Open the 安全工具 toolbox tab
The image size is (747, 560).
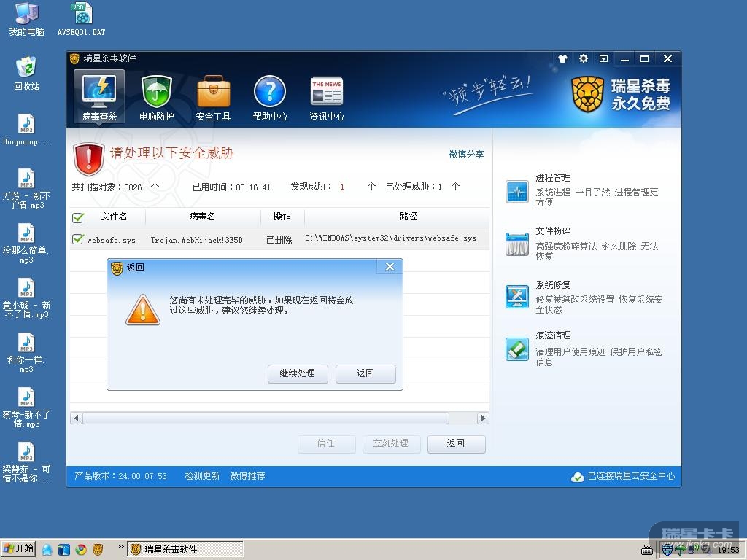(213, 97)
